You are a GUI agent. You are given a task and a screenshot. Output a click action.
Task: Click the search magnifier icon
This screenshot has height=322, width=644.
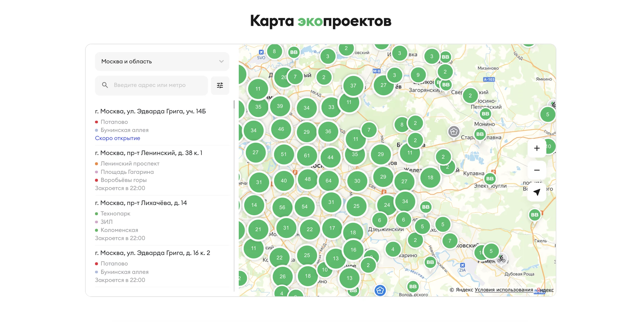coord(105,85)
